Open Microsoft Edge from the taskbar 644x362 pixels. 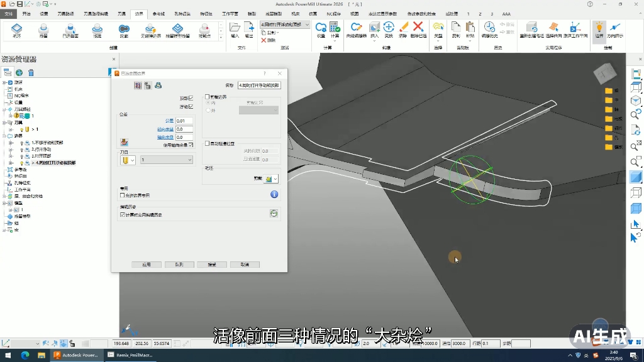pos(25,355)
